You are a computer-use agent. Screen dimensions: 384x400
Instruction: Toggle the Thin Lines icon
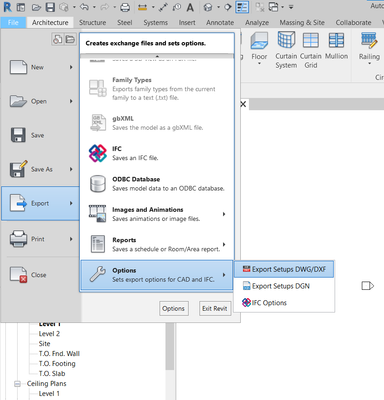[242, 7]
